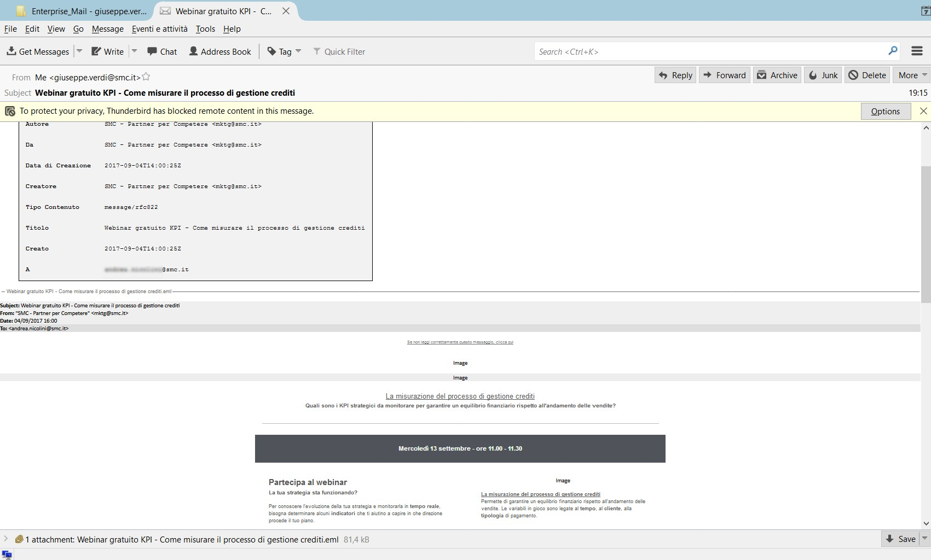Open the Go menu
This screenshot has width=931, height=560.
(78, 29)
